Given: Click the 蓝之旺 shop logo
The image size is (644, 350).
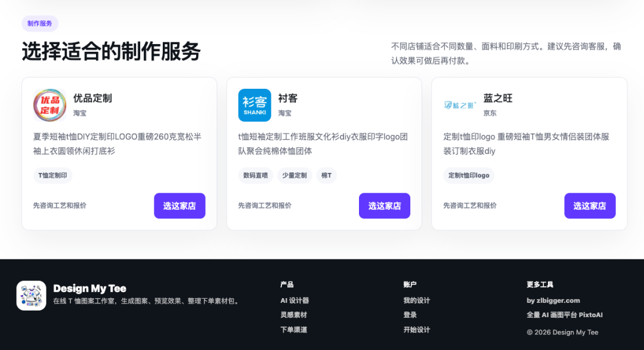Looking at the screenshot, I should [x=460, y=105].
